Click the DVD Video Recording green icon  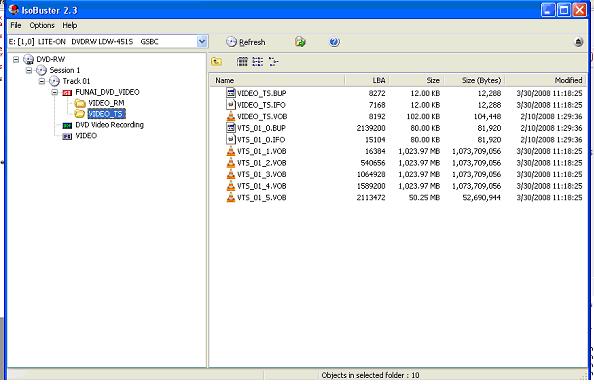[x=67, y=125]
